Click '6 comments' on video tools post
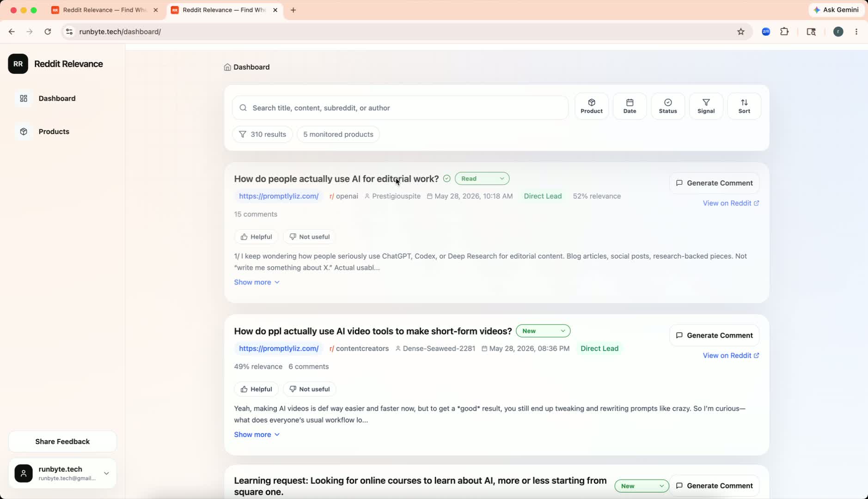 [x=308, y=367]
